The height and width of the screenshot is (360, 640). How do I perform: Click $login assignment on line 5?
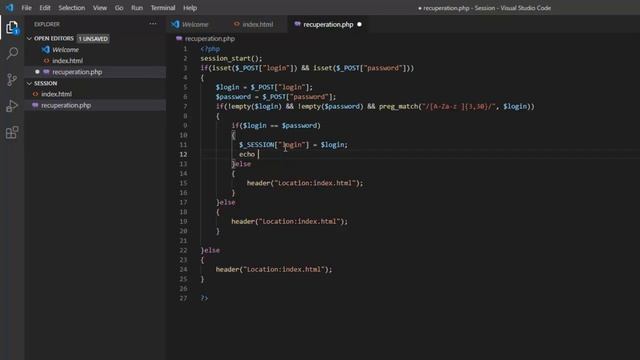pos(264,87)
